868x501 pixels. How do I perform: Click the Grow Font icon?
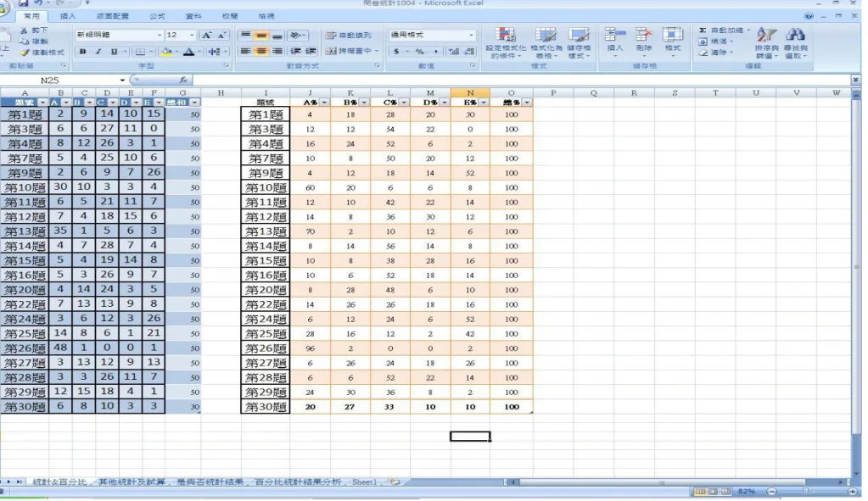pyautogui.click(x=206, y=35)
